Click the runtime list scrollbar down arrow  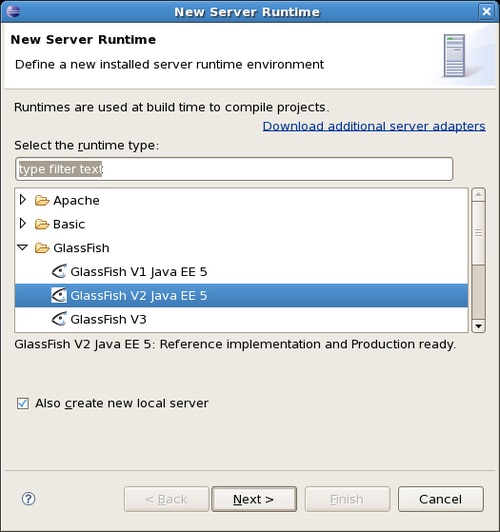point(478,326)
